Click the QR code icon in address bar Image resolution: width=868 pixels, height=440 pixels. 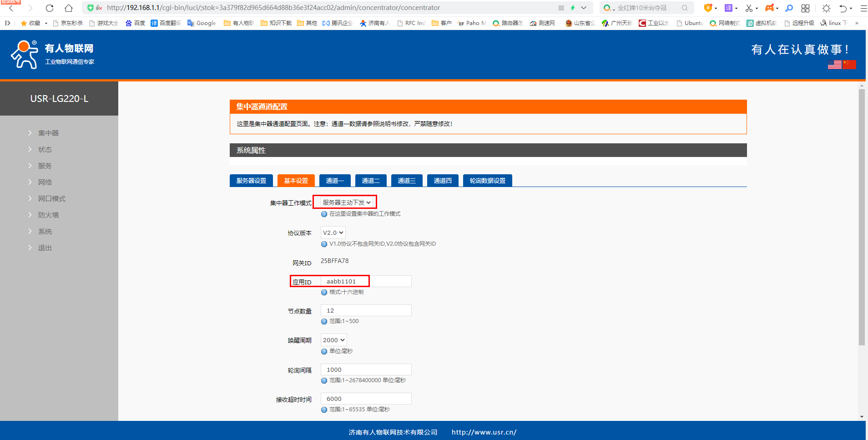tap(561, 8)
